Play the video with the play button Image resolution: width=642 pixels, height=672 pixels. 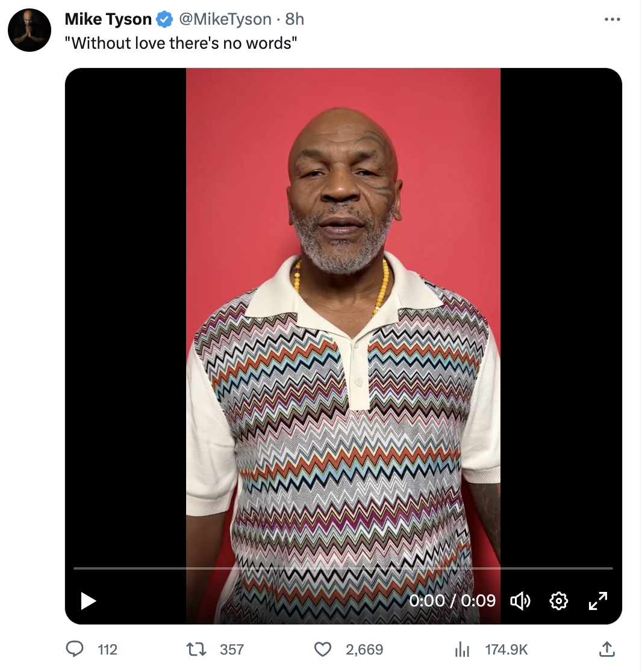pyautogui.click(x=89, y=600)
